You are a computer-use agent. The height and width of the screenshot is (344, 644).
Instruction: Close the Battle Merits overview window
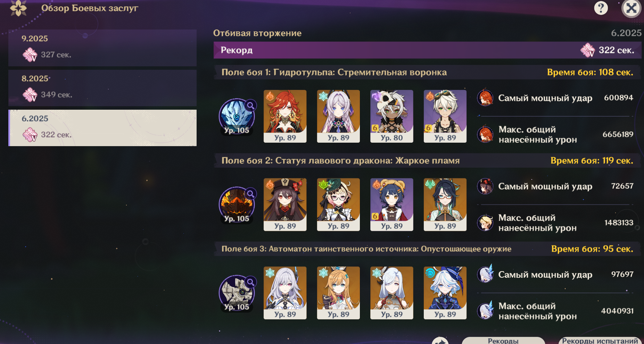[x=631, y=8]
